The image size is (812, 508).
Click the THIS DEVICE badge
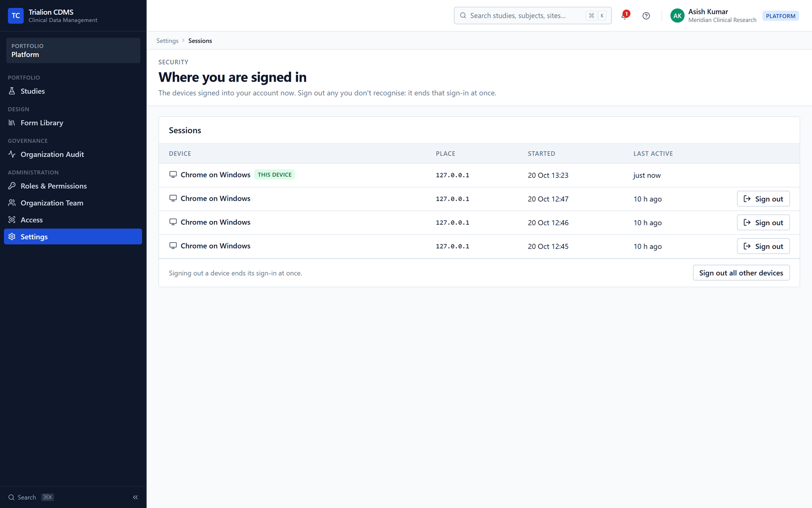274,175
